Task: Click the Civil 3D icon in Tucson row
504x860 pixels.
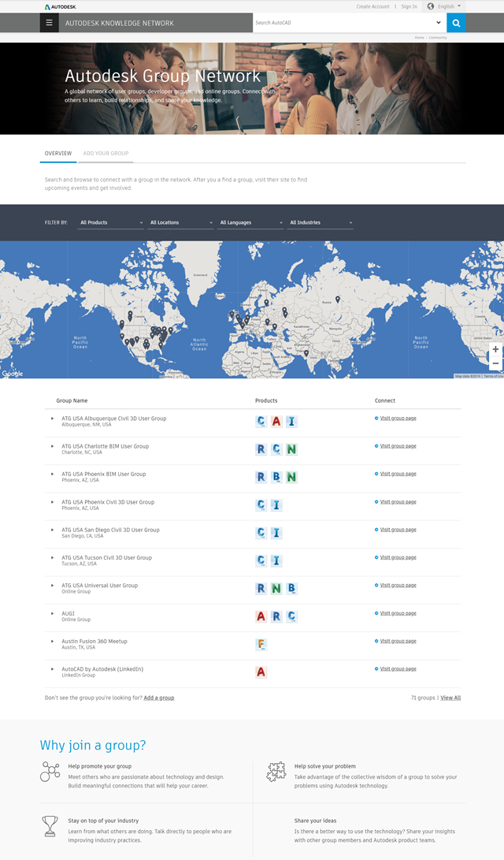Action: coord(261,560)
